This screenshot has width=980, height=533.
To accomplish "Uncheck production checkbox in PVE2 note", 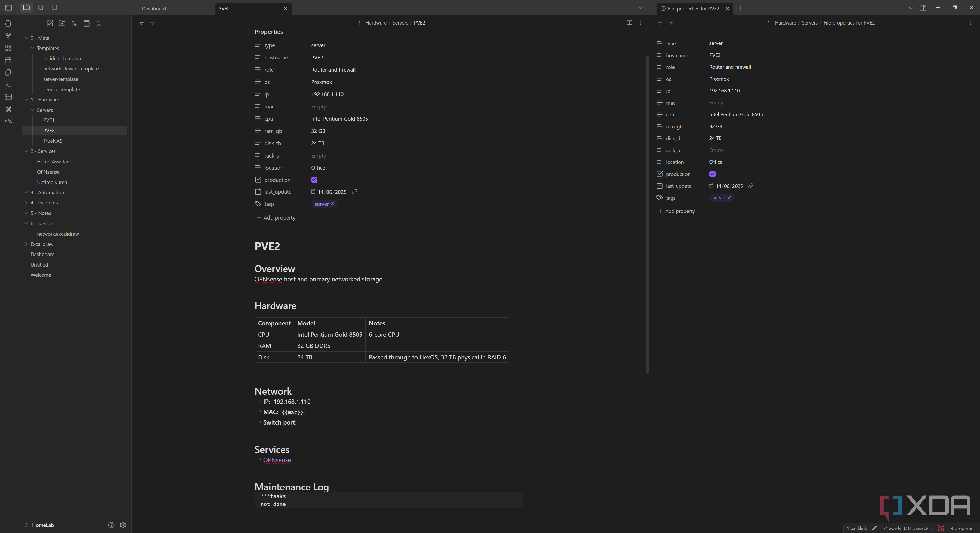I will pos(314,180).
